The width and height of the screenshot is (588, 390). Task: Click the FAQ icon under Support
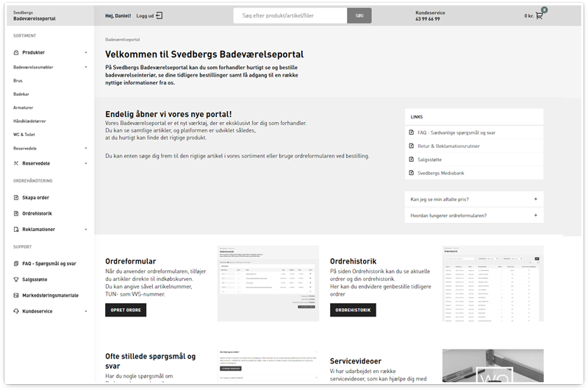15,263
